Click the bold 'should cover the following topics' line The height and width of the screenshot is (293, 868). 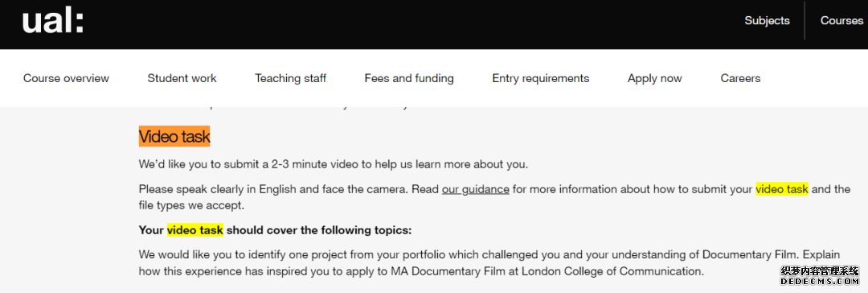click(x=319, y=229)
